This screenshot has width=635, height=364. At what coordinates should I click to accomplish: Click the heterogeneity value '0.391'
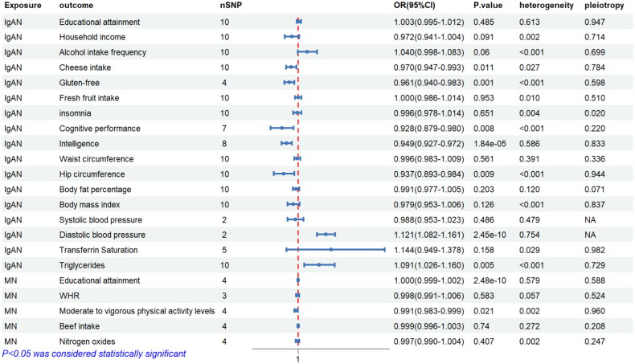(530, 159)
